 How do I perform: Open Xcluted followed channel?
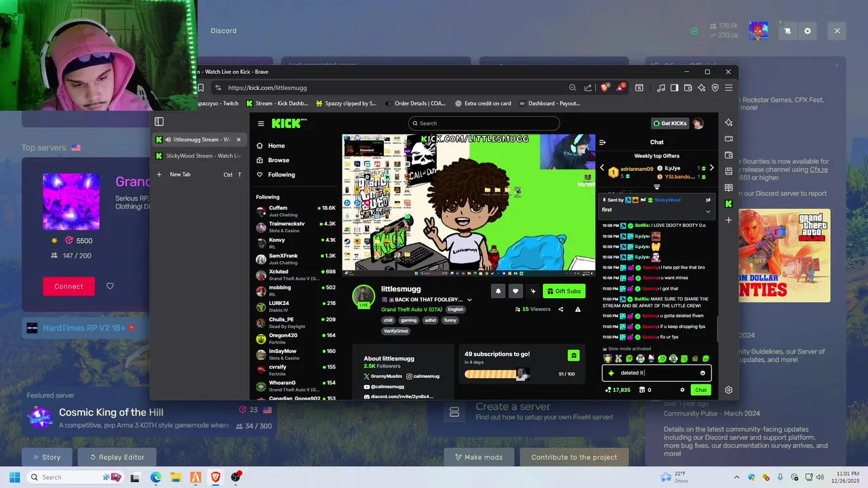click(x=296, y=274)
